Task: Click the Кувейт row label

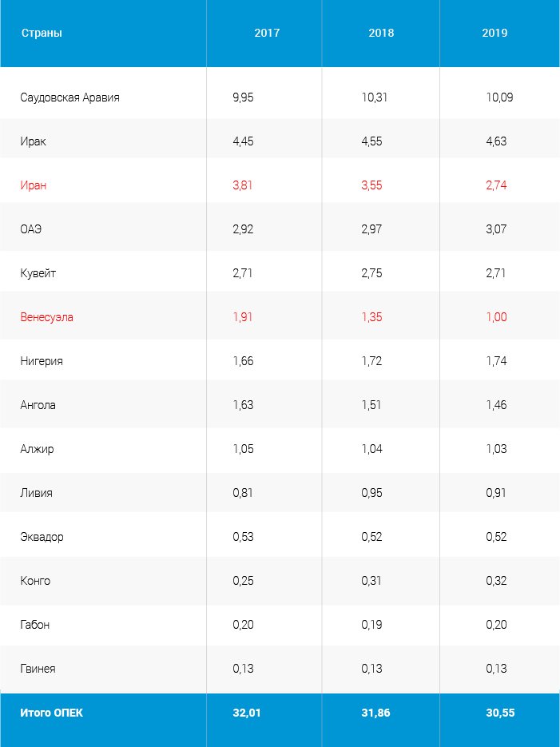Action: [38, 273]
